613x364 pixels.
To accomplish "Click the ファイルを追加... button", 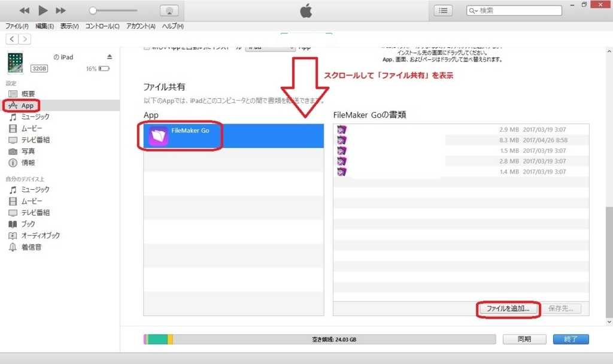I will tap(508, 308).
